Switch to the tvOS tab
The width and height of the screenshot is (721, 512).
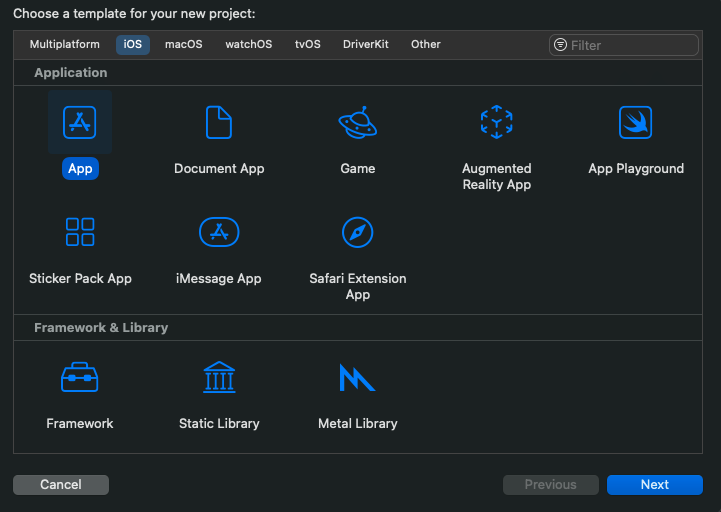point(308,44)
